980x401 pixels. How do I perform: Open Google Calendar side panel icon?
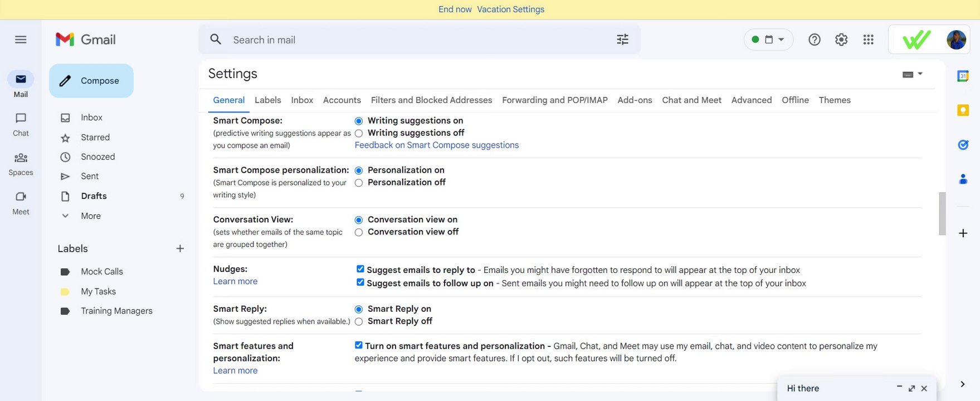coord(963,76)
